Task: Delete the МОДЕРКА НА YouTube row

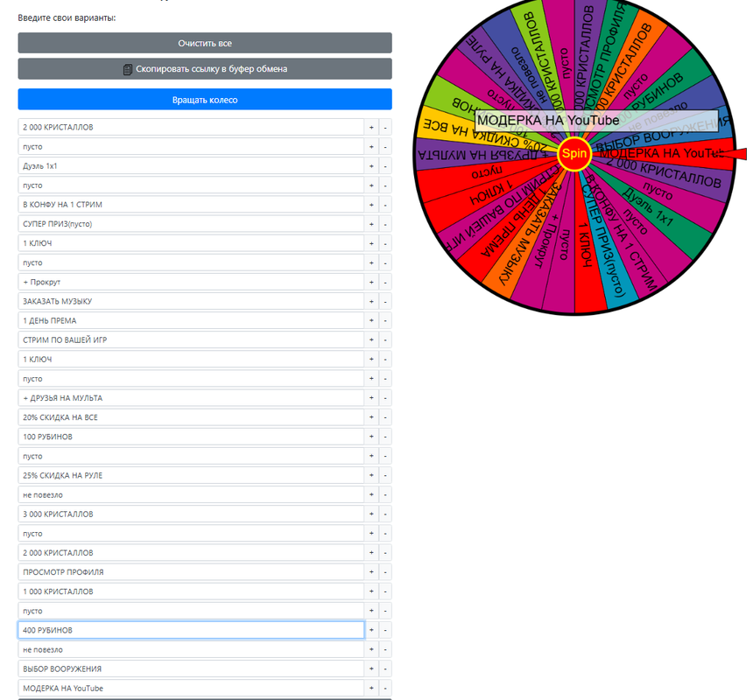Action: (385, 688)
